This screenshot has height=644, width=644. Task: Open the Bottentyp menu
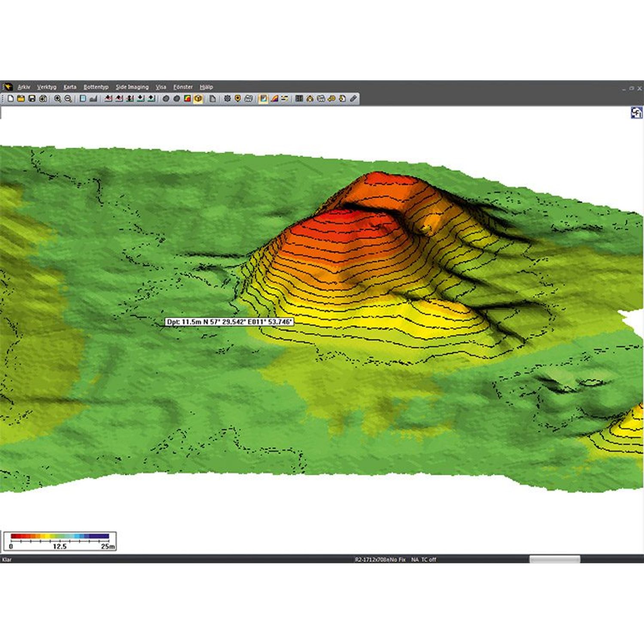(x=96, y=87)
